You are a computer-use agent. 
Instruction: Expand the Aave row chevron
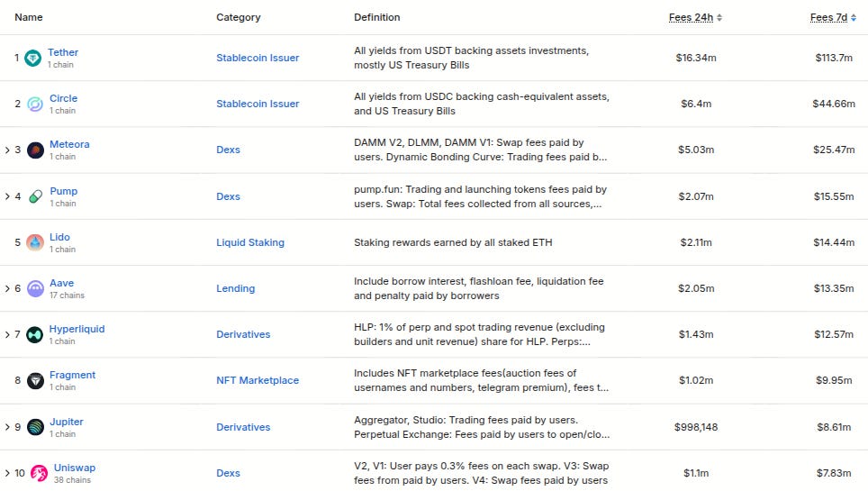point(7,288)
